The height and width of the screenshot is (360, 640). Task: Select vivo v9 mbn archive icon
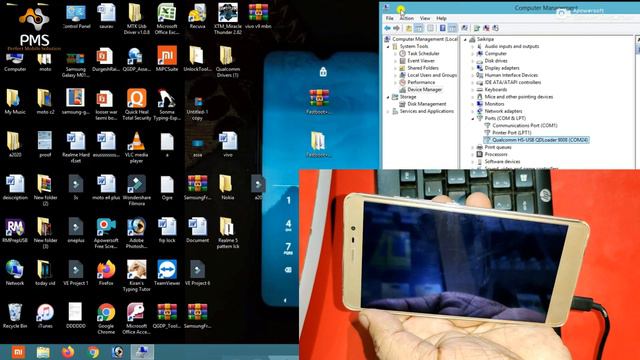[x=258, y=16]
